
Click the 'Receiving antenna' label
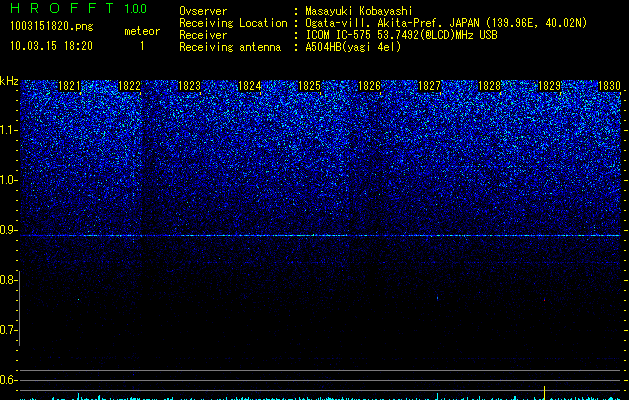230,47
